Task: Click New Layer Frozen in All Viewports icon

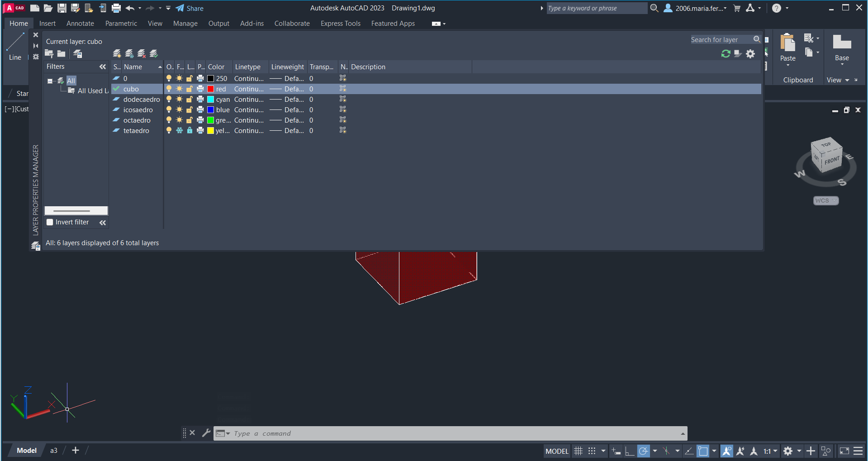Action: [129, 54]
